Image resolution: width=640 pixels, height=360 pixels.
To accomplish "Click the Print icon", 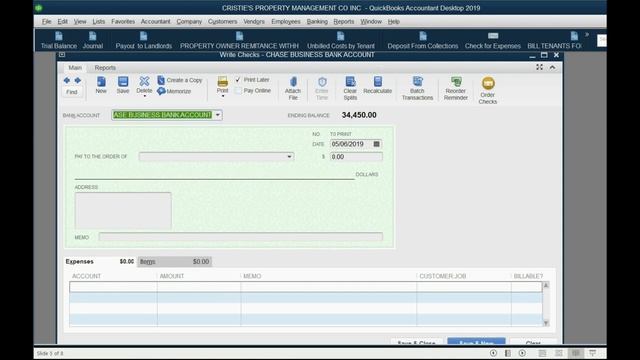I will pyautogui.click(x=222, y=81).
